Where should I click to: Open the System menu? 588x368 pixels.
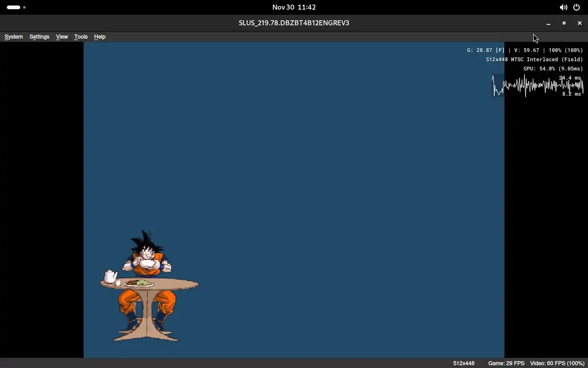tap(13, 37)
